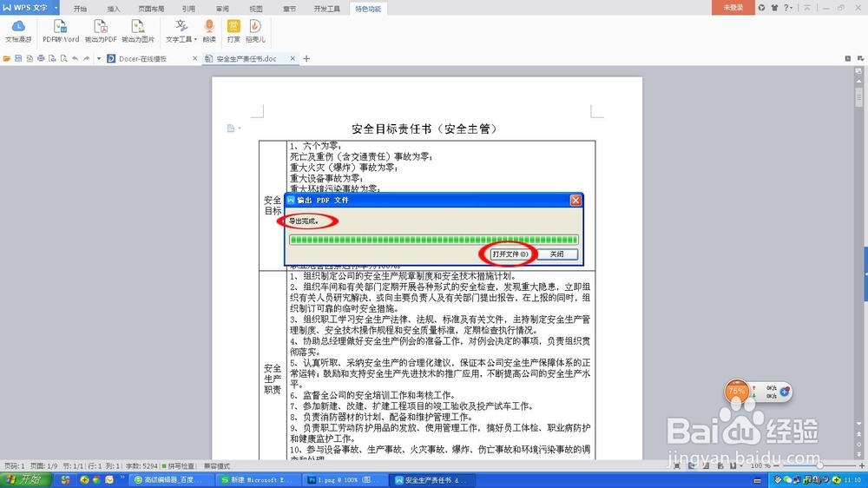868x488 pixels.
Task: Click the page options icon beside the document title
Action: (233, 129)
